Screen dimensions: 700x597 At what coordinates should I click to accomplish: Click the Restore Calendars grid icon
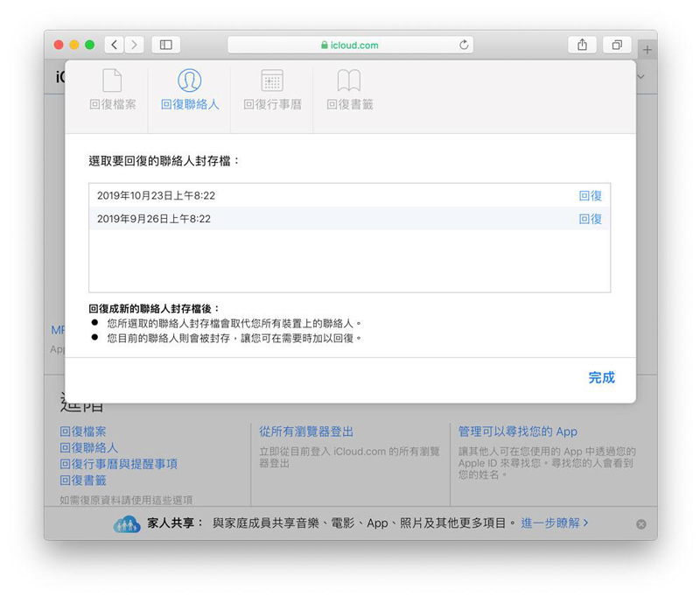[x=272, y=81]
